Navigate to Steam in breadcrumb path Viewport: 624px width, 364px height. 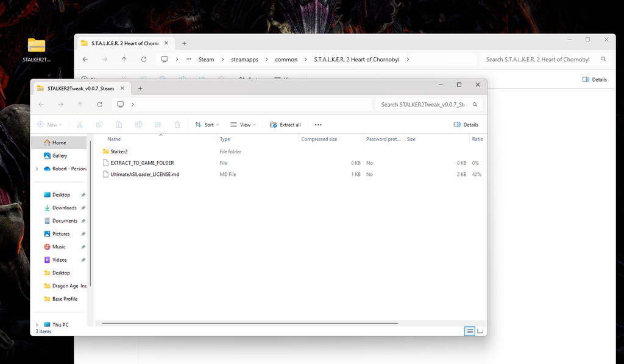[x=206, y=59]
